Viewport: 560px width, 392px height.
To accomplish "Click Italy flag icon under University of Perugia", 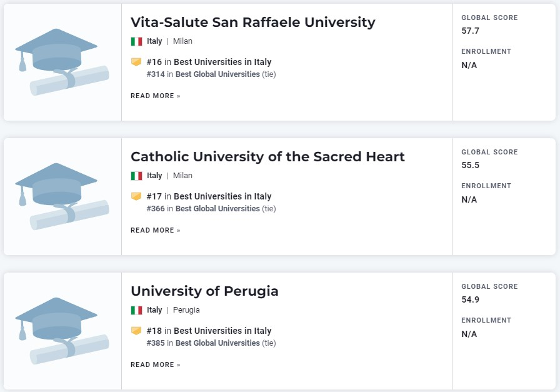I will point(136,310).
